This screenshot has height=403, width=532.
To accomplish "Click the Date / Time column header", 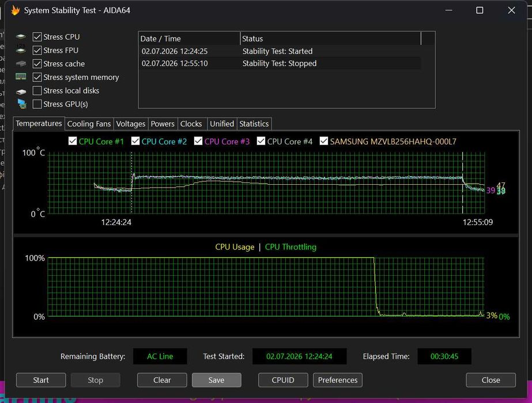I will click(x=189, y=39).
